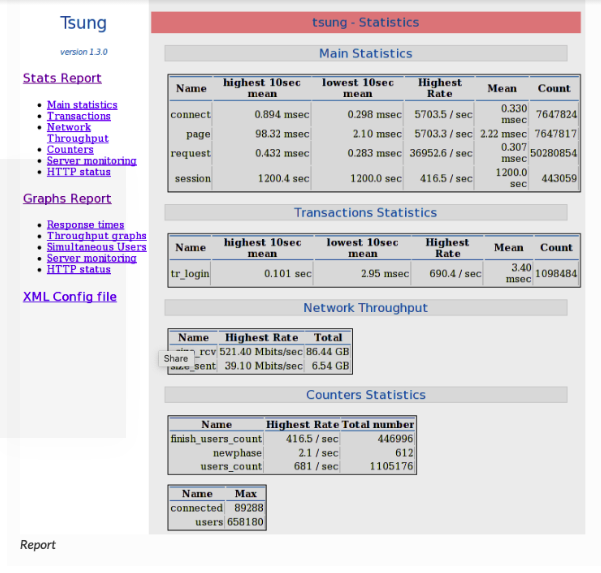Click the 86.44 GB total received
The image size is (601, 573).
tap(328, 351)
